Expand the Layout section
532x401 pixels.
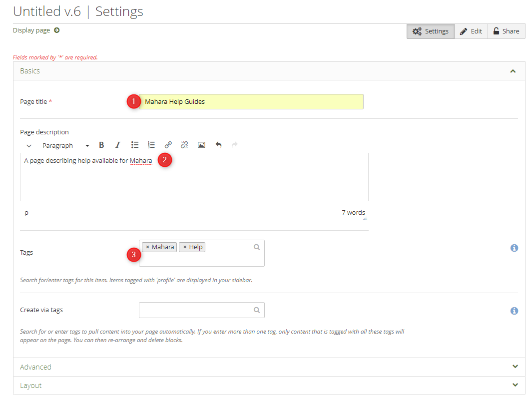269,386
